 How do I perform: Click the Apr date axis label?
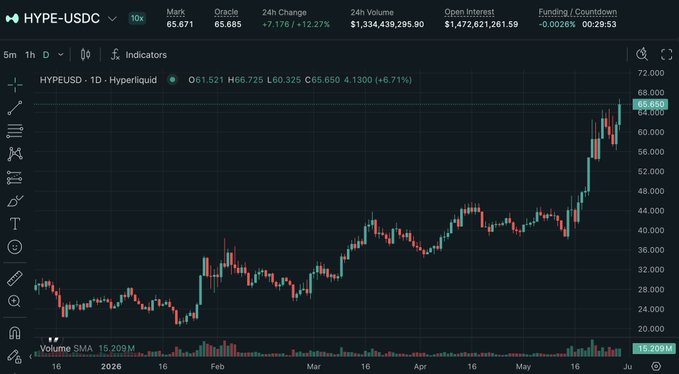(420, 366)
